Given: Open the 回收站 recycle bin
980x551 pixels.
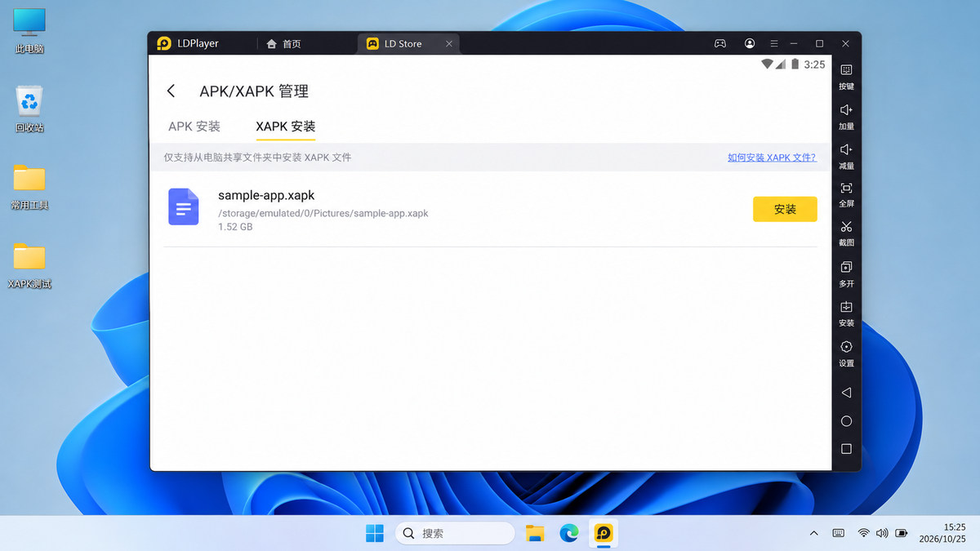Looking at the screenshot, I should [x=29, y=110].
